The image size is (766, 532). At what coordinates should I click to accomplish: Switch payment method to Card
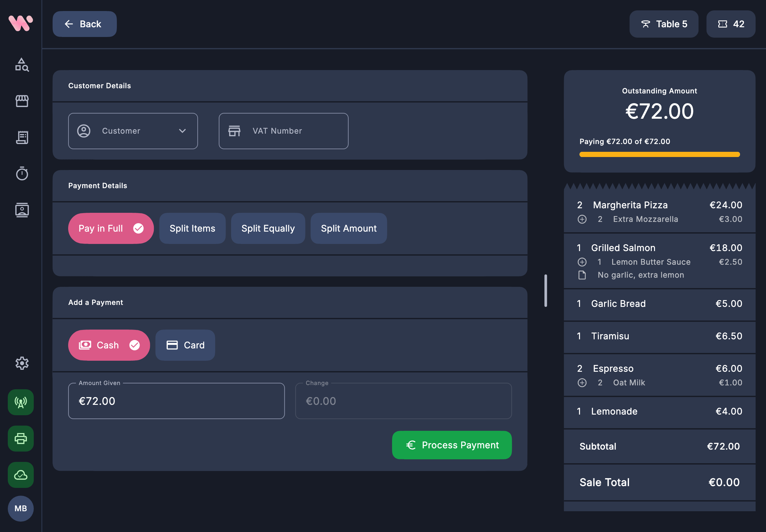[x=185, y=345]
